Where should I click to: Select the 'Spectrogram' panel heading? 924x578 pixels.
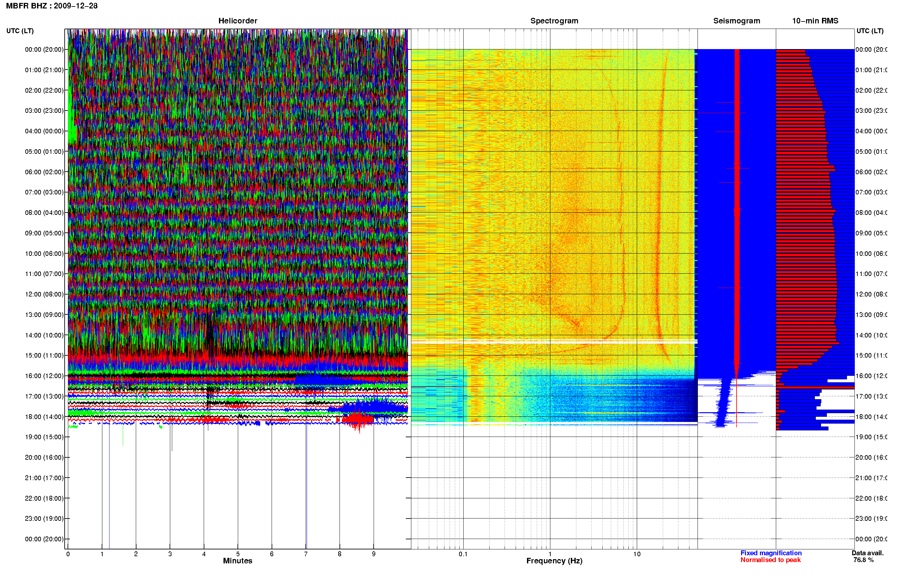click(554, 21)
